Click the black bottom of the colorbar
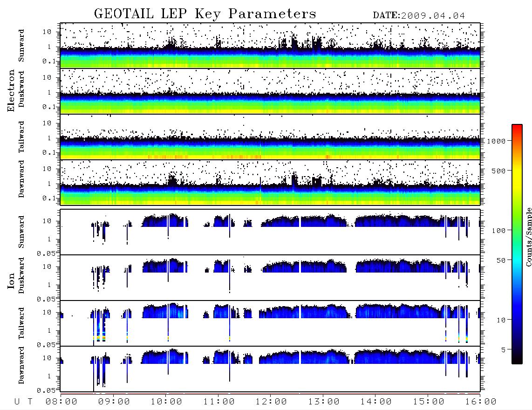 click(x=517, y=361)
